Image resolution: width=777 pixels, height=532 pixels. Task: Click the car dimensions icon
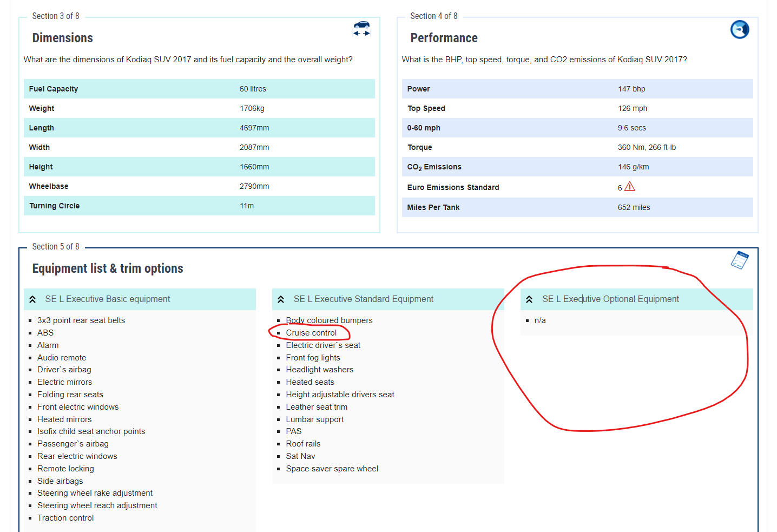(361, 28)
